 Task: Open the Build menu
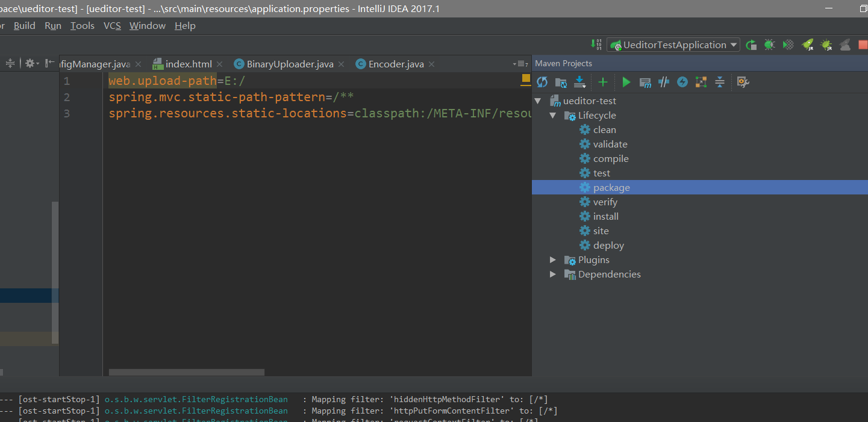click(x=25, y=26)
